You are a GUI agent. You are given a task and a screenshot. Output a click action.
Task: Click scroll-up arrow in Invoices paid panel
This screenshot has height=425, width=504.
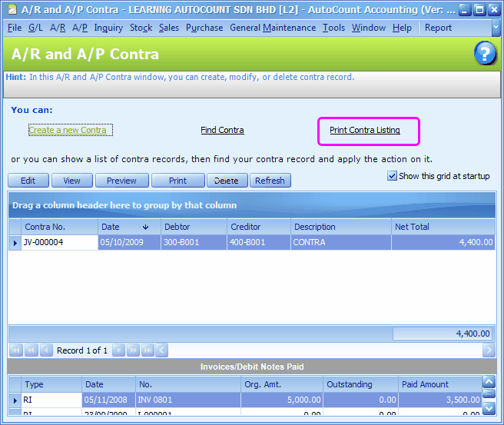(489, 382)
